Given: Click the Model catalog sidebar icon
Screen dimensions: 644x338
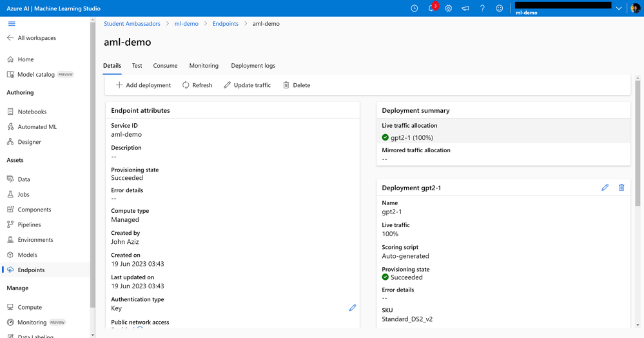Looking at the screenshot, I should click(11, 74).
